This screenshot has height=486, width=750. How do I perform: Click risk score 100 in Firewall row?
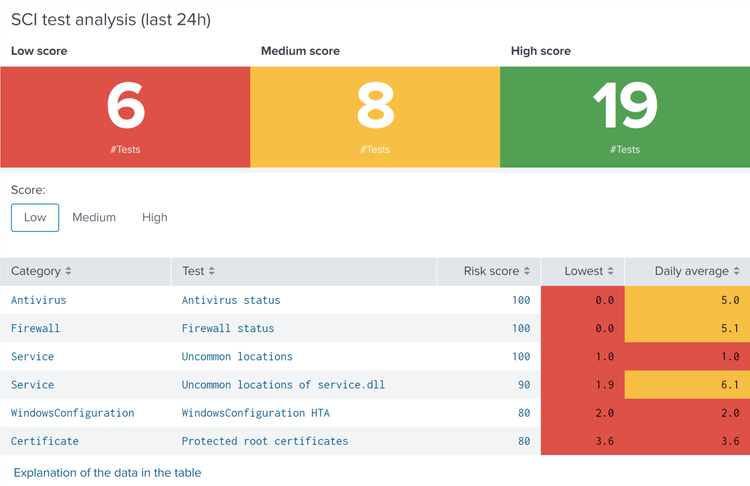(x=521, y=329)
